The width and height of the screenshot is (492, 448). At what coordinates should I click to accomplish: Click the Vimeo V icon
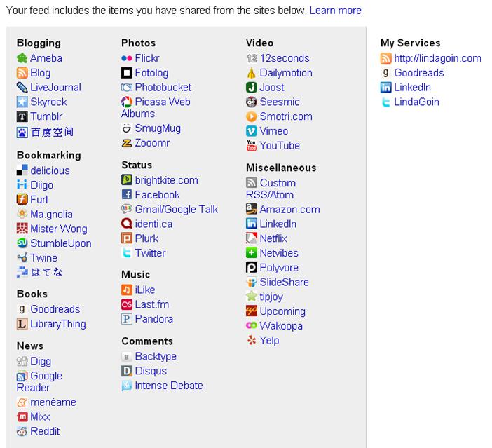point(252,131)
